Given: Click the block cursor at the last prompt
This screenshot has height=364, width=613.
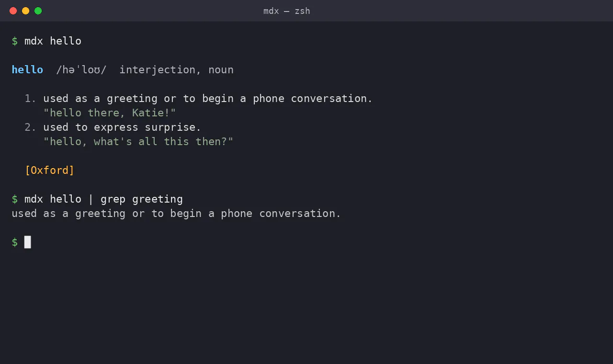Looking at the screenshot, I should tap(28, 242).
